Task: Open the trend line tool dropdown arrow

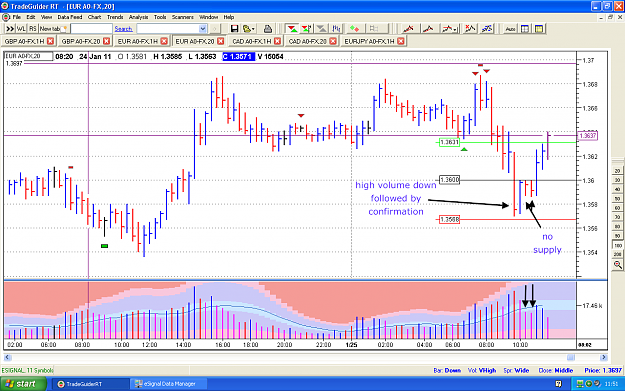Action: tap(456, 29)
